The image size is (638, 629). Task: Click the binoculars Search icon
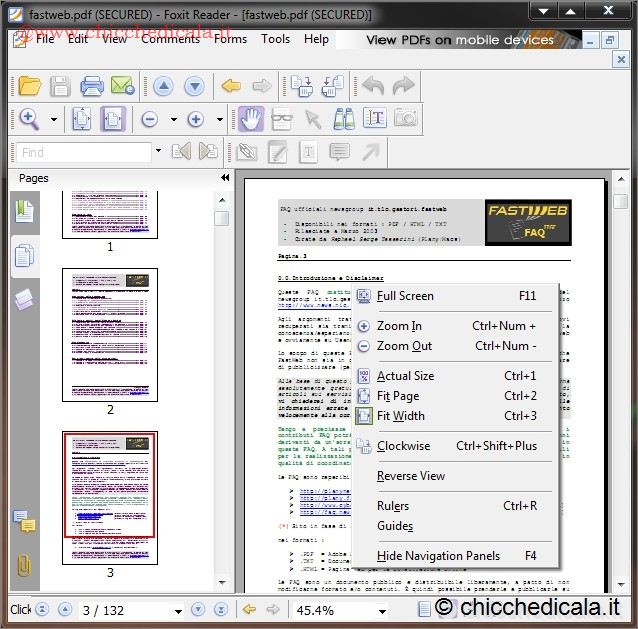(x=344, y=119)
